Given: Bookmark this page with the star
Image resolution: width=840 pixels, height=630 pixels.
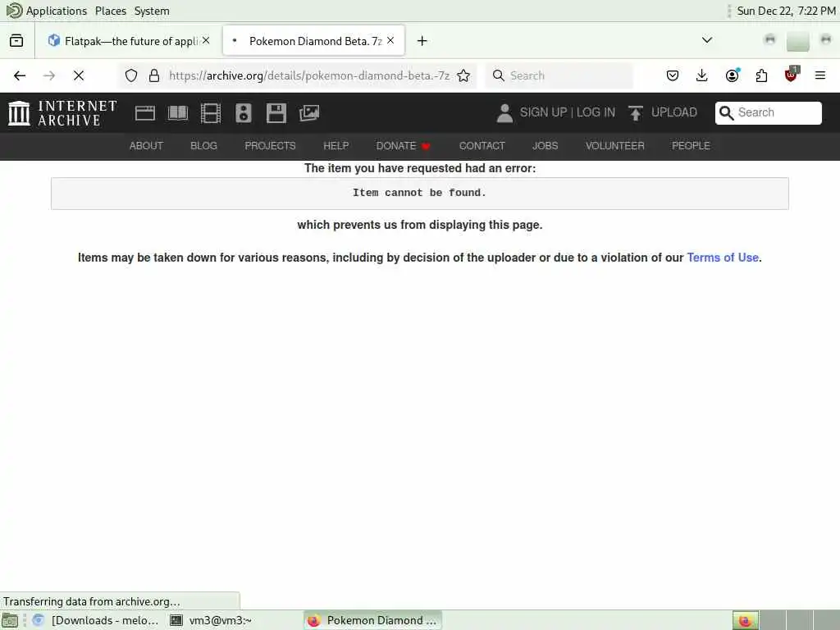Looking at the screenshot, I should [x=464, y=75].
